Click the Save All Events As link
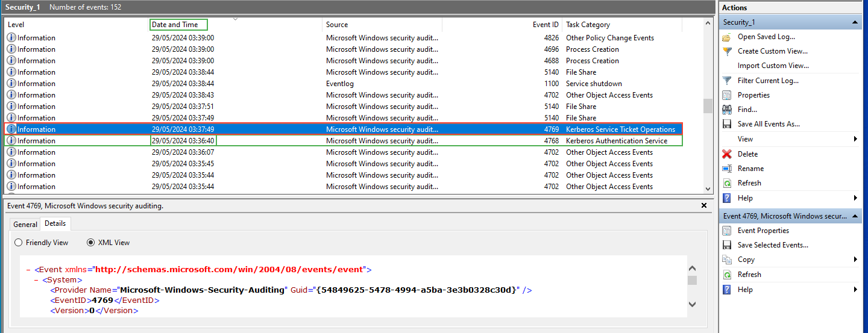868x333 pixels. click(x=769, y=124)
